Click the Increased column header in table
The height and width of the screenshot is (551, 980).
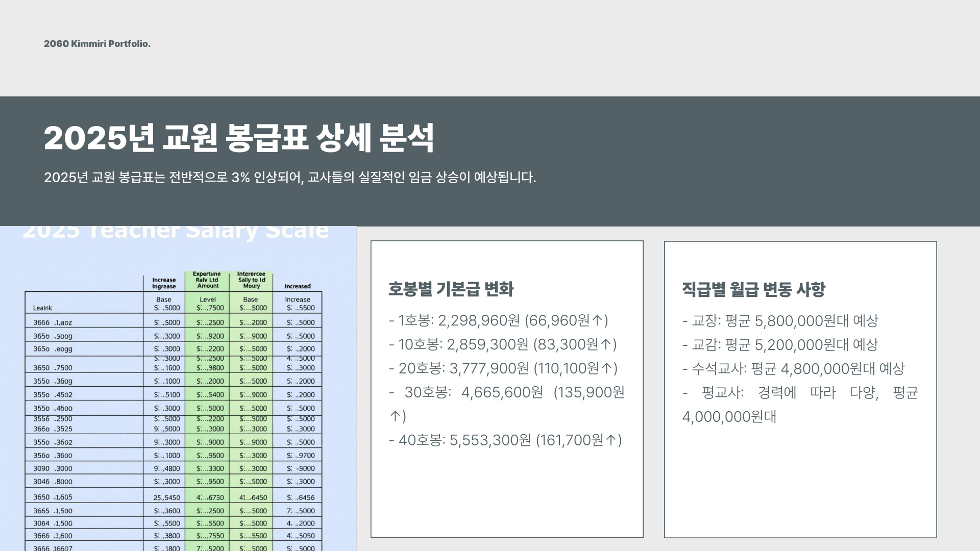(298, 286)
